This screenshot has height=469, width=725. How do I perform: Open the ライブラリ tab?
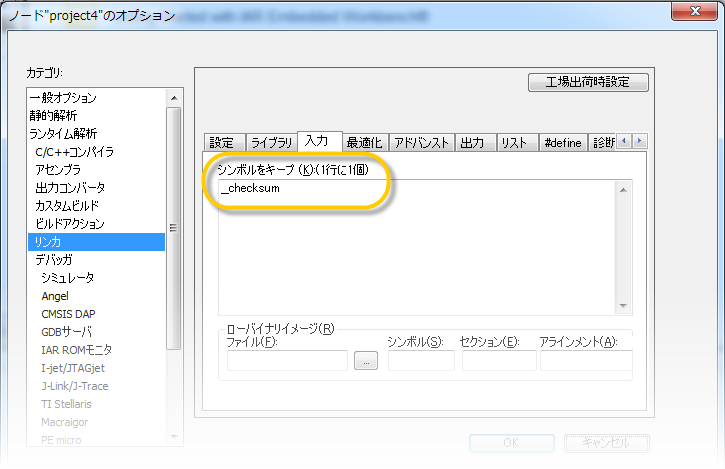(271, 143)
